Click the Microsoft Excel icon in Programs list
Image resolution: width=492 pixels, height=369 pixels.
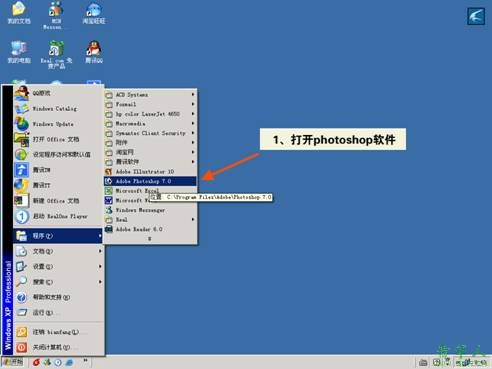coord(109,191)
